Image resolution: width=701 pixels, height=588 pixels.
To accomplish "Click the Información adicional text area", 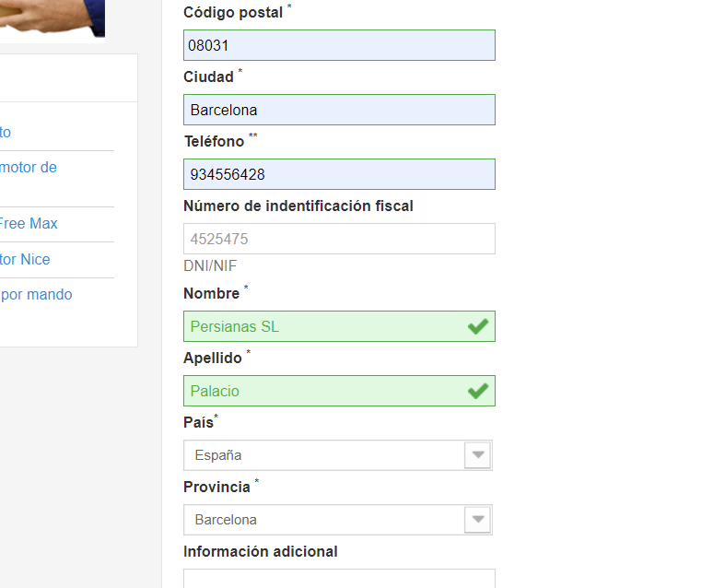I will 339,579.
